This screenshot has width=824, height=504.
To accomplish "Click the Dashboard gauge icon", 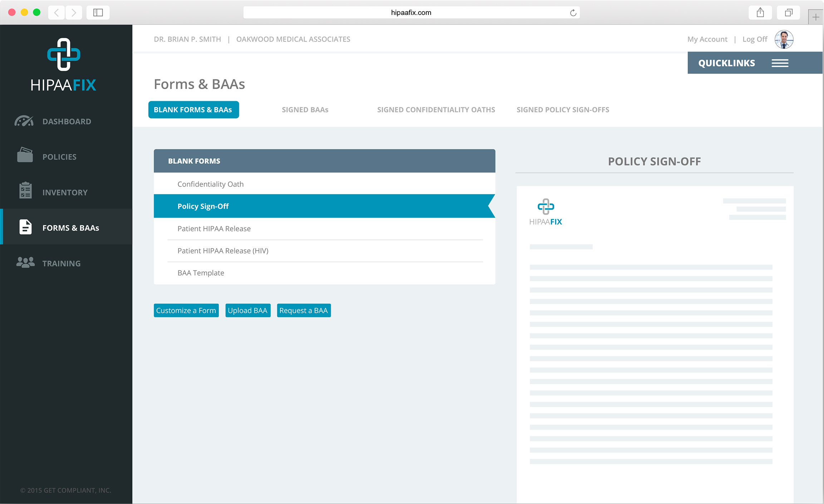I will pyautogui.click(x=24, y=121).
